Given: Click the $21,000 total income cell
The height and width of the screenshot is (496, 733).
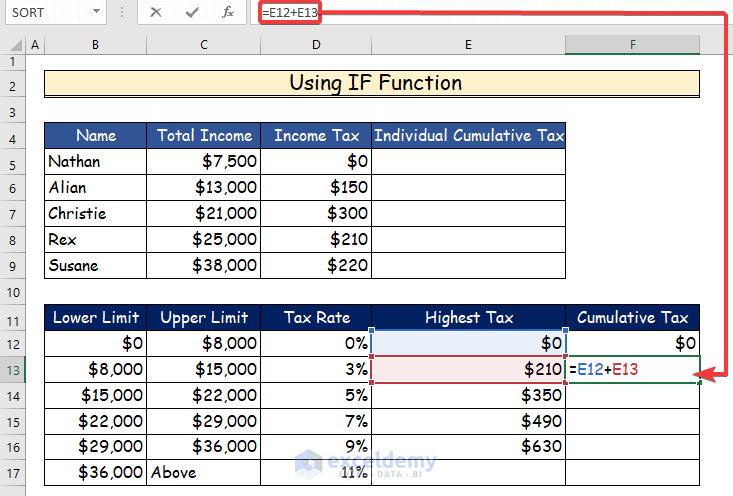Looking at the screenshot, I should [204, 214].
